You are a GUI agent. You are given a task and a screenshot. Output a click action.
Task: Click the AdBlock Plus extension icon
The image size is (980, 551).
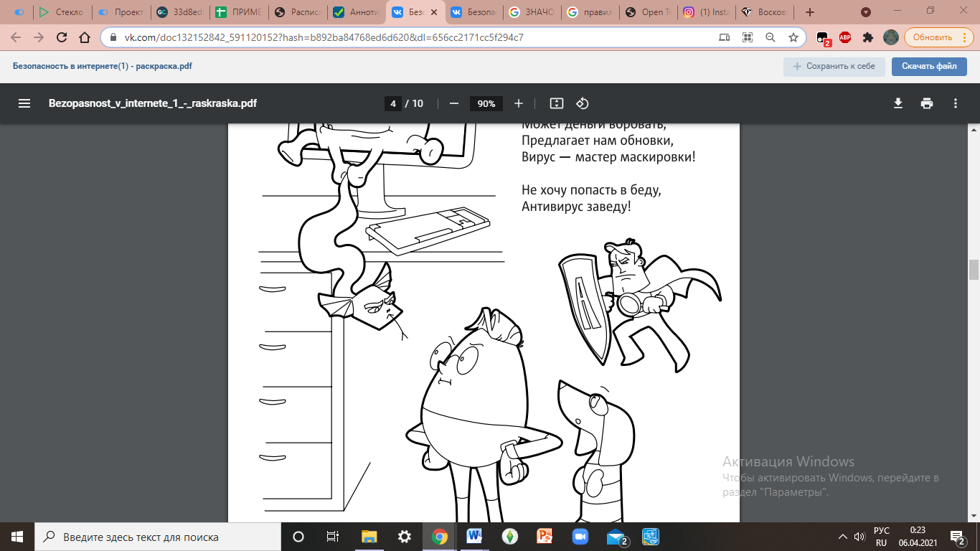(845, 37)
